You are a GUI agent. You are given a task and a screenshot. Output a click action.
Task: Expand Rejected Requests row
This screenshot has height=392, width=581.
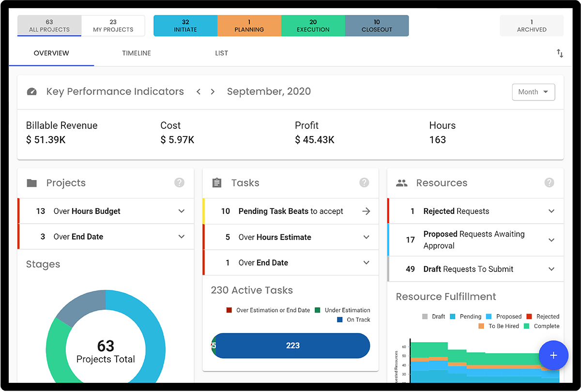pyautogui.click(x=475, y=211)
